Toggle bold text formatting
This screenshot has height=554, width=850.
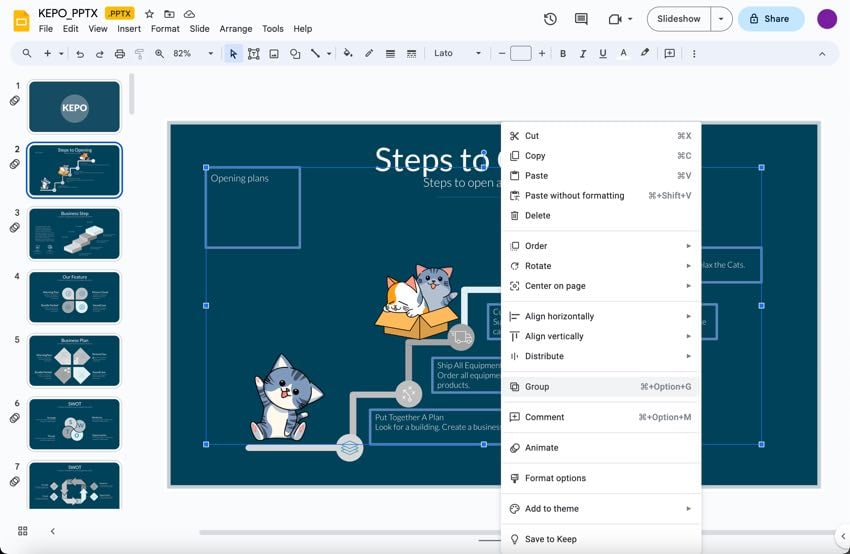pos(563,54)
